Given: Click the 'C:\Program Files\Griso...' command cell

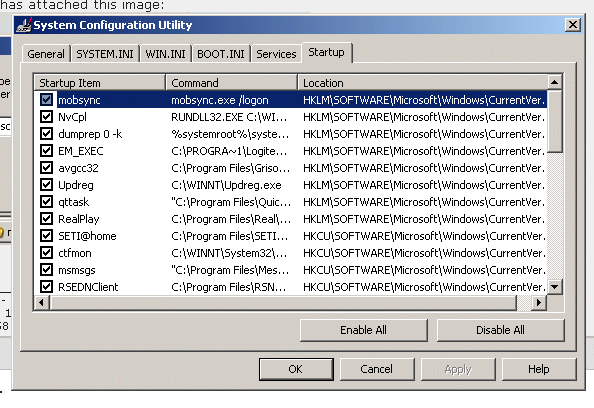Looking at the screenshot, I should click(x=230, y=168).
